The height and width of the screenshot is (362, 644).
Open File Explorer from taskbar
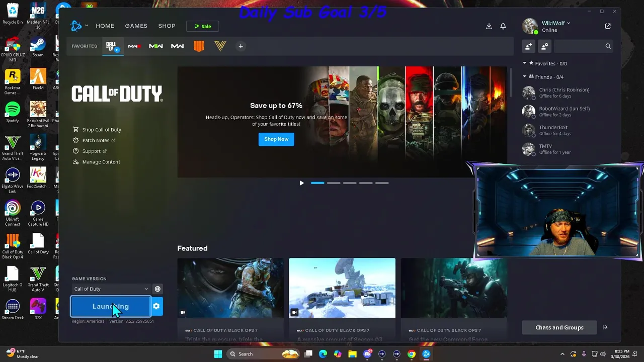[x=352, y=354]
